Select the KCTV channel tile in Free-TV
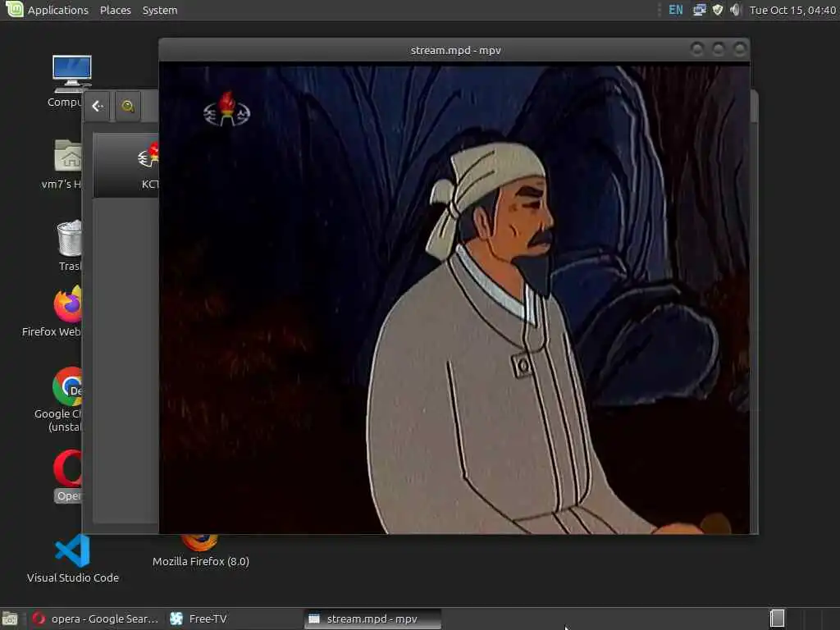840x630 pixels. (x=126, y=165)
